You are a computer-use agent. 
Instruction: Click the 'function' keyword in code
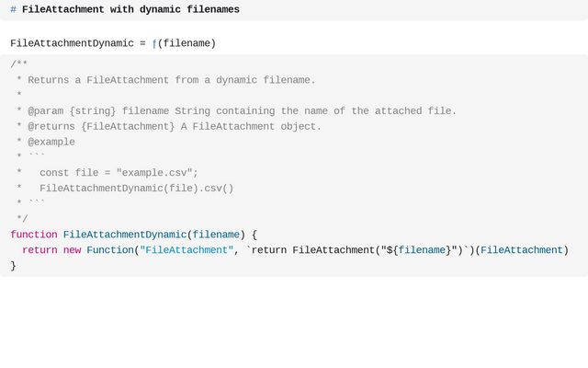pos(34,235)
